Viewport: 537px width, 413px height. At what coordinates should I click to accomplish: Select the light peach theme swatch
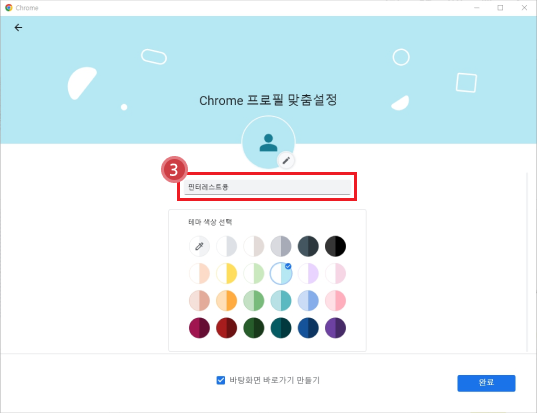[199, 273]
